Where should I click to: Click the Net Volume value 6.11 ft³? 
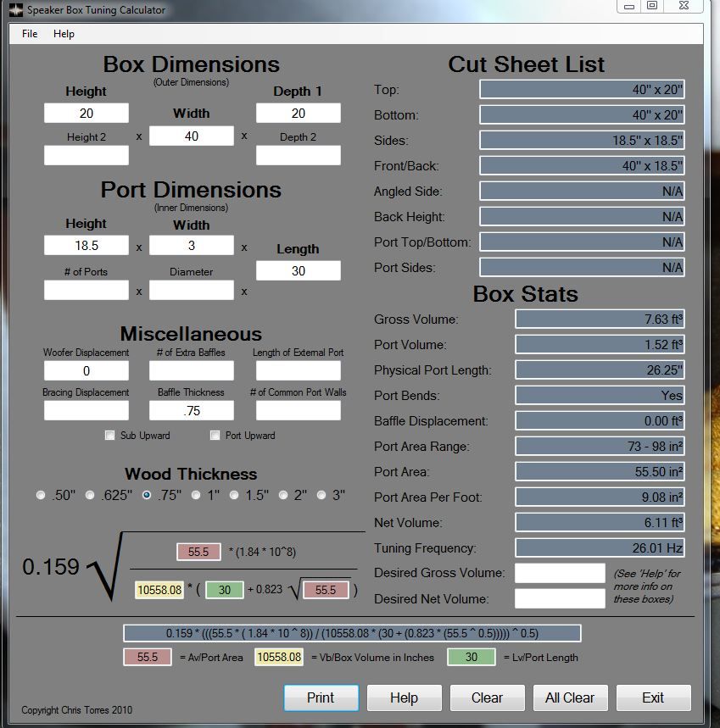click(x=600, y=523)
